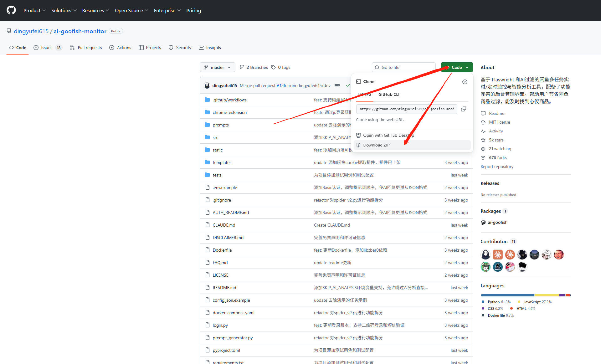Switch to the Pull requests tab
This screenshot has height=364, width=601.
(x=86, y=48)
